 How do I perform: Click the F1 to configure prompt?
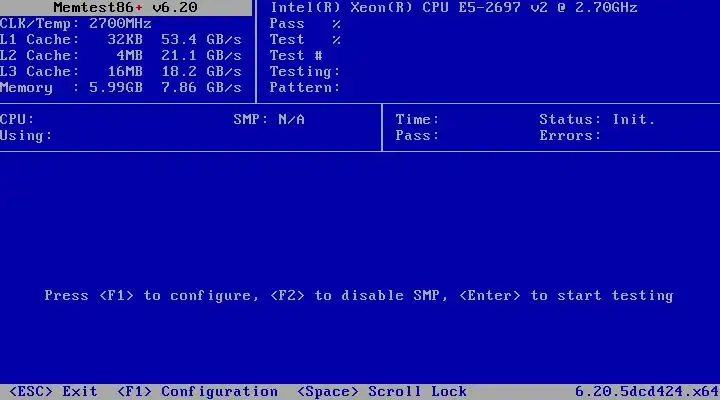[x=152, y=296]
